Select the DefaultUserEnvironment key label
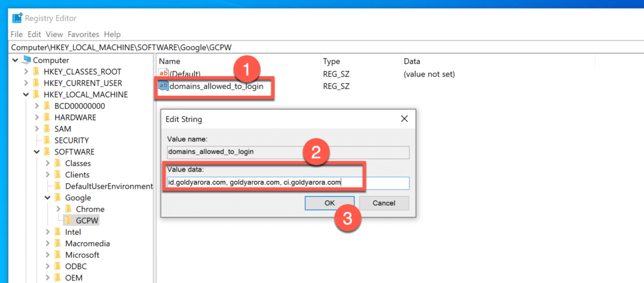Screen dimensions: 644x283 [109, 186]
